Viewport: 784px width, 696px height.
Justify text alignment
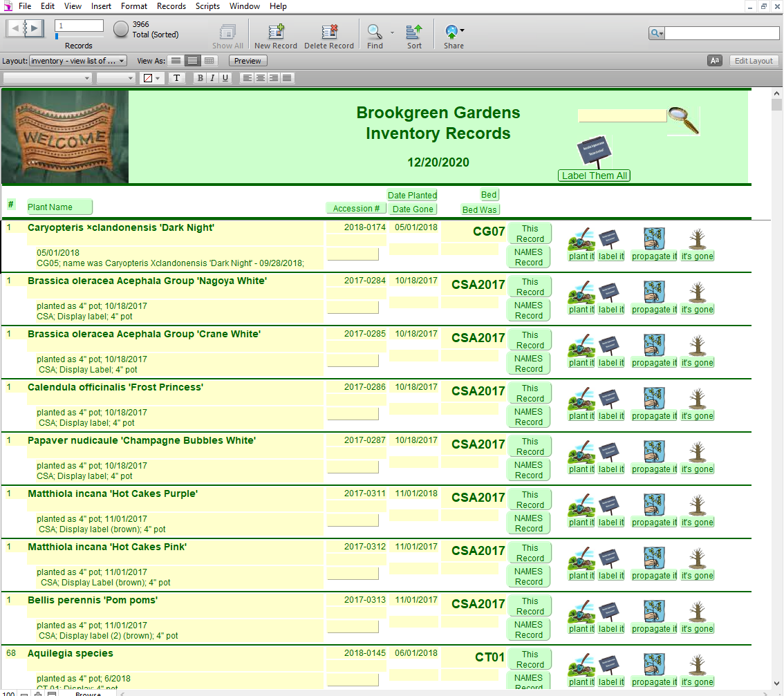click(x=287, y=78)
